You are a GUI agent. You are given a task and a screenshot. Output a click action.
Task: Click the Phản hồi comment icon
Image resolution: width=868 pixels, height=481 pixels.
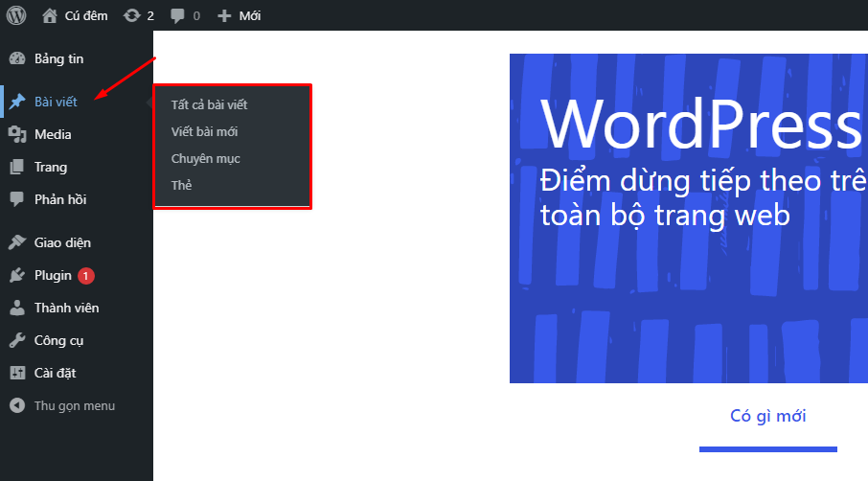17,199
